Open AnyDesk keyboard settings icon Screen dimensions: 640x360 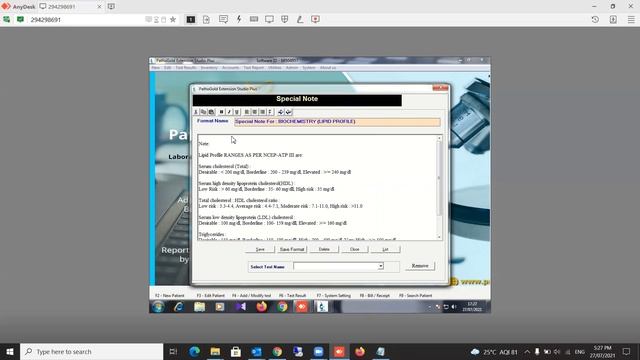coord(254,19)
